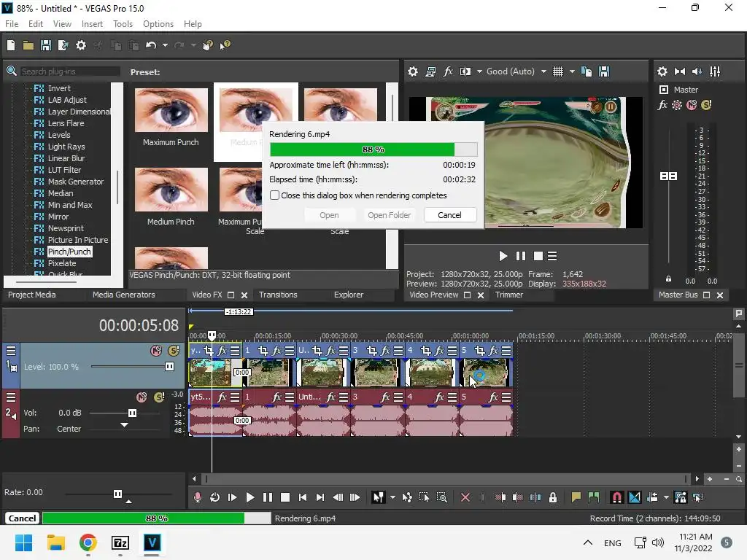The image size is (747, 560).
Task: Open project properties via toolbar gear icon
Action: 81,45
